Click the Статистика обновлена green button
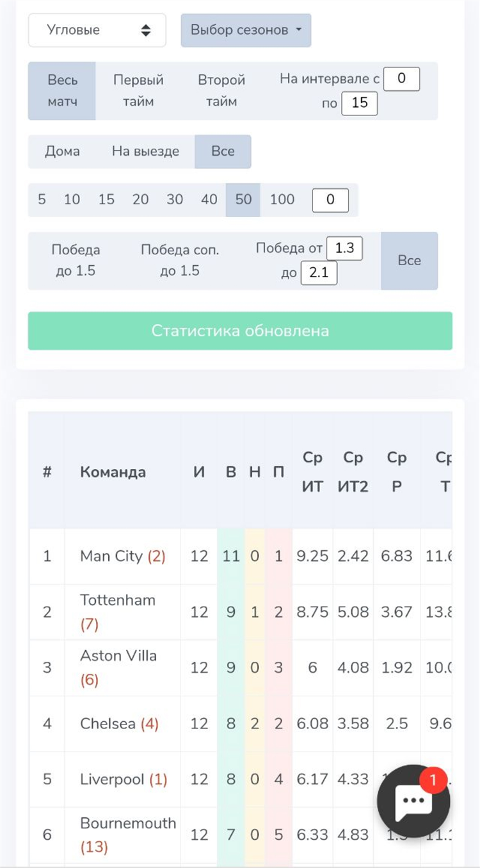This screenshot has height=868, width=480. point(240,331)
